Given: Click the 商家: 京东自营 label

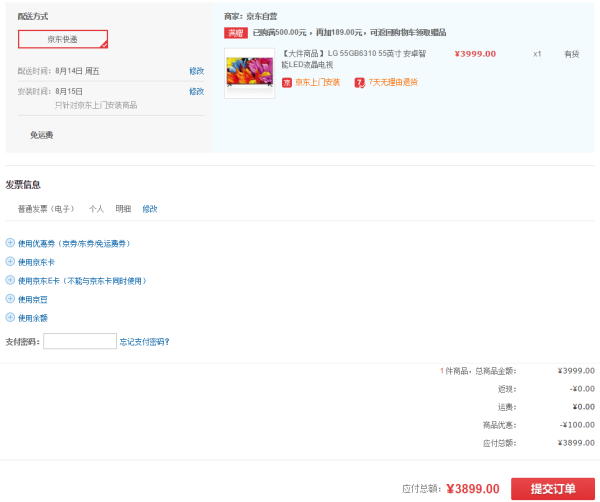Looking at the screenshot, I should (251, 16).
